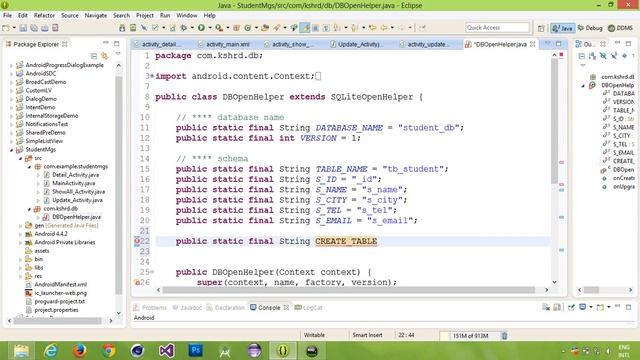Open the Android SDK Manager

click(x=122, y=28)
